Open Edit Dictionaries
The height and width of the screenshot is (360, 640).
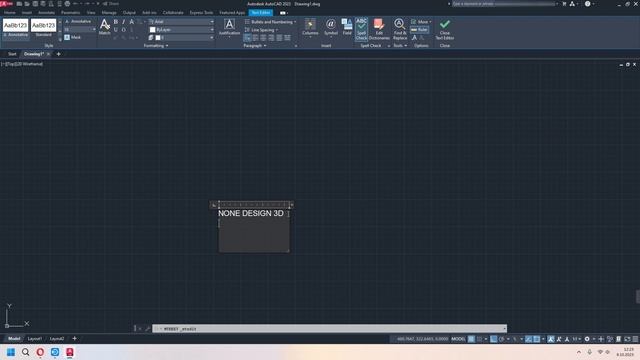coord(379,29)
